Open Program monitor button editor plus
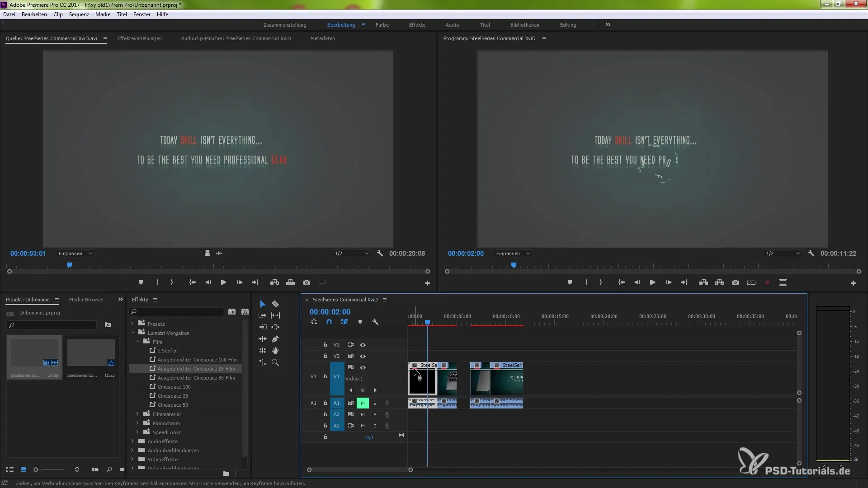 [x=853, y=283]
